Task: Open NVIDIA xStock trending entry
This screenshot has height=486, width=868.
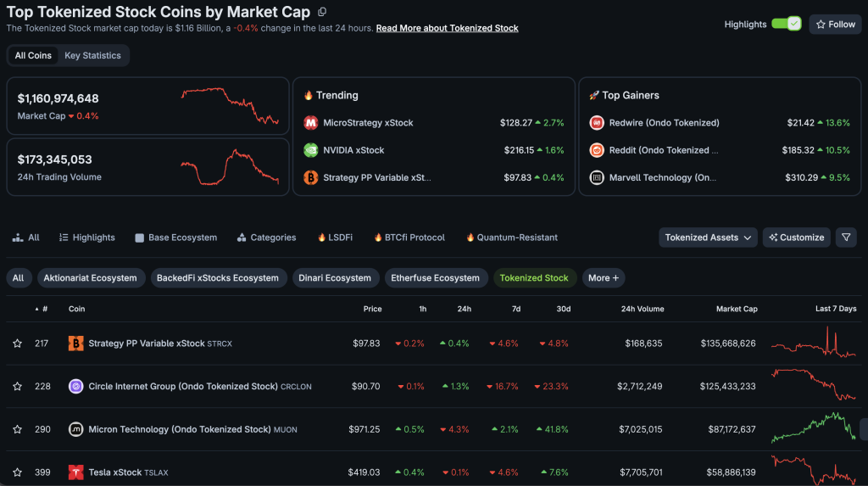Action: [353, 150]
